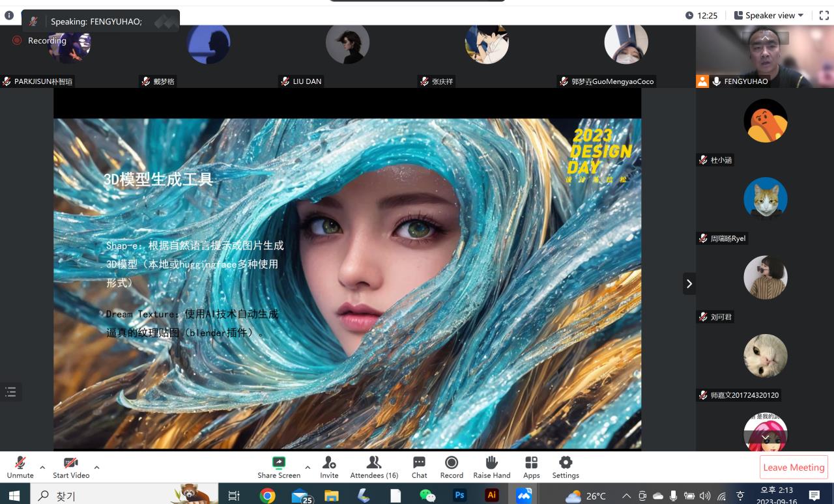Open video options arrow beside Start Video
Screen dimensions: 834x504
(x=96, y=467)
